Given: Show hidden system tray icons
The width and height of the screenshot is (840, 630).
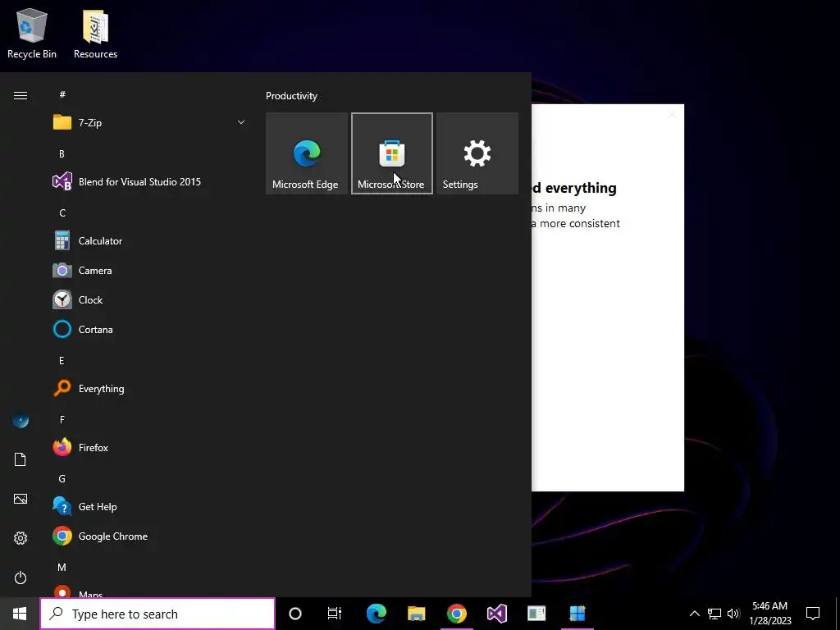Looking at the screenshot, I should click(694, 614).
